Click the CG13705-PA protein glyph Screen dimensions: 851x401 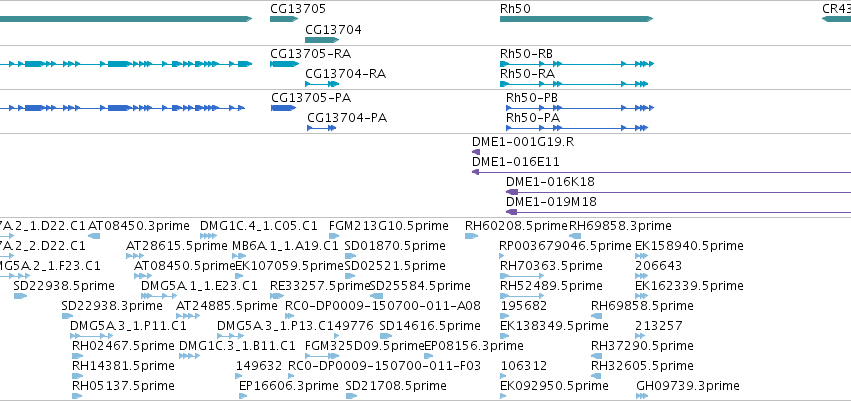click(x=283, y=108)
